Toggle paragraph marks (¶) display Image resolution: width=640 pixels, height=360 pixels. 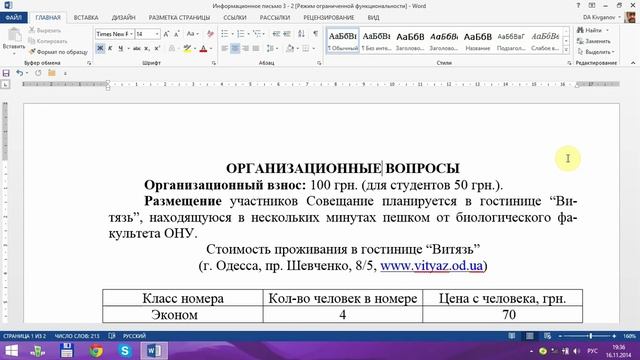click(316, 34)
